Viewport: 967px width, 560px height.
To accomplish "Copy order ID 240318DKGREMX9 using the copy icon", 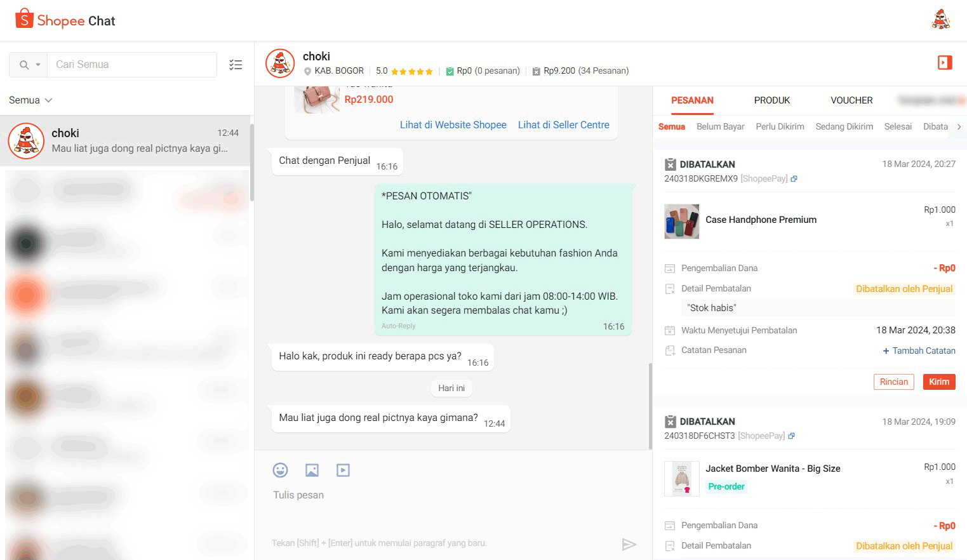I will (794, 178).
